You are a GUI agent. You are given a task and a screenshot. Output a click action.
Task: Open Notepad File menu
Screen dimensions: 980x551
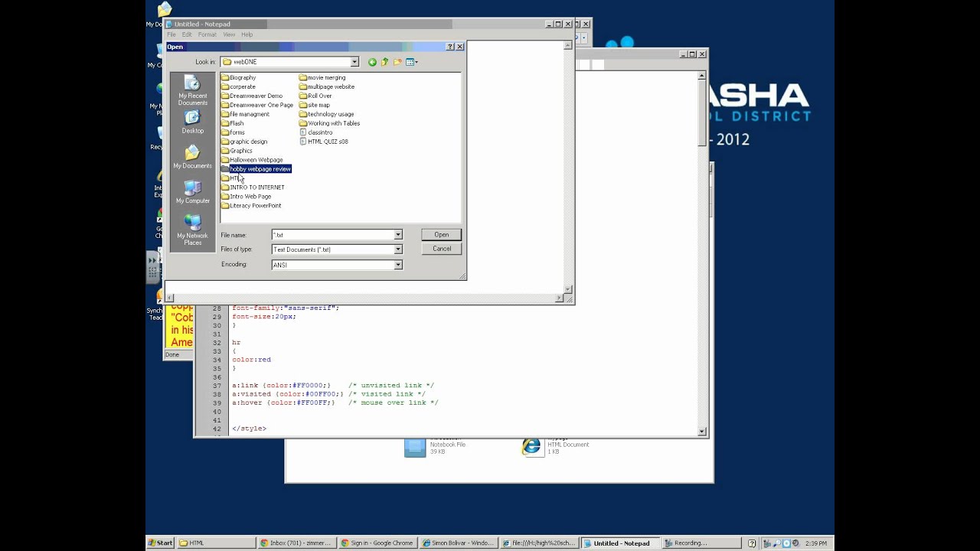pos(171,34)
